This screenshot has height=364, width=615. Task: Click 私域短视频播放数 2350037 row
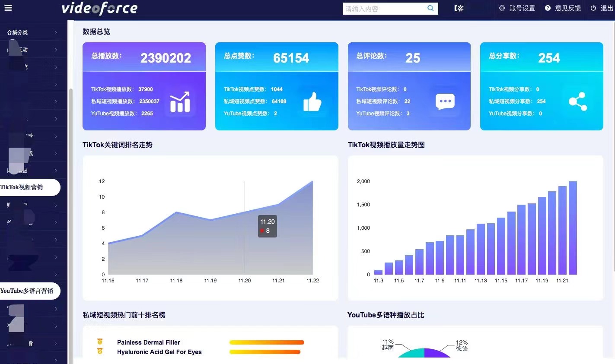pos(125,101)
